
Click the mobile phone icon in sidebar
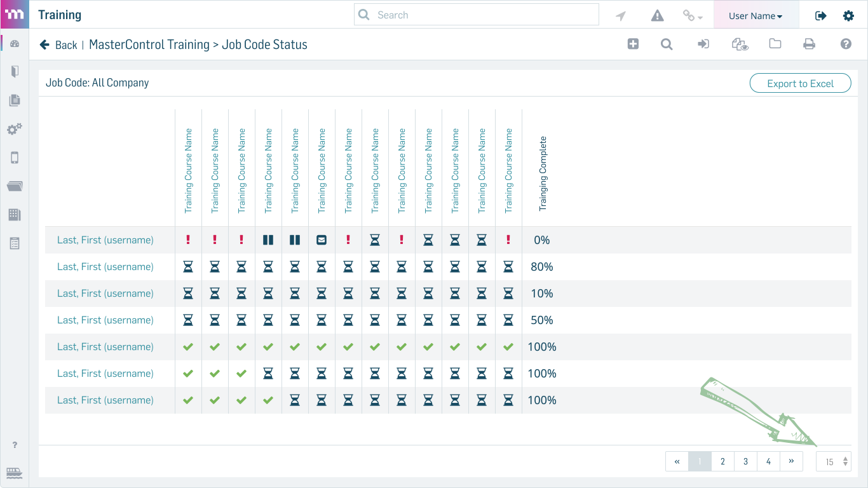(15, 158)
